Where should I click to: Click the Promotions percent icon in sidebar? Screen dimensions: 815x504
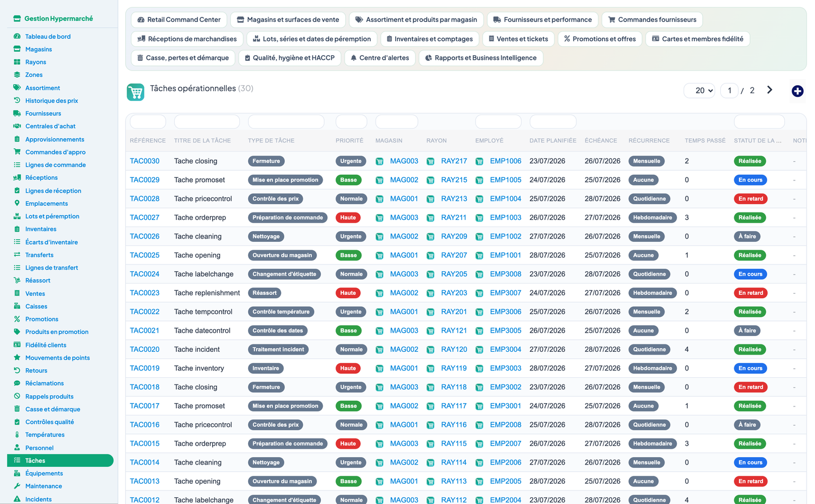click(17, 319)
